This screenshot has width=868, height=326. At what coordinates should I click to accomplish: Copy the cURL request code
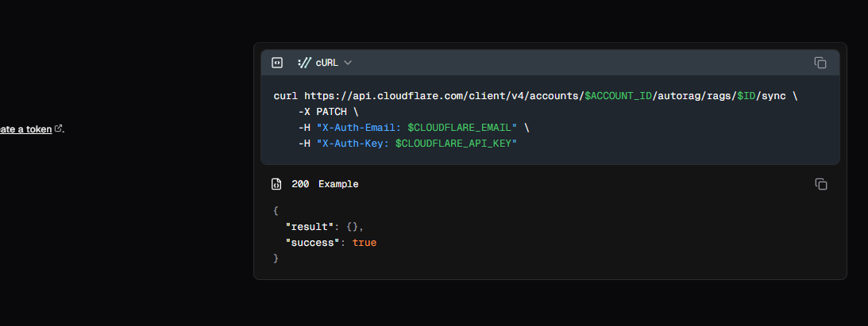[x=820, y=63]
